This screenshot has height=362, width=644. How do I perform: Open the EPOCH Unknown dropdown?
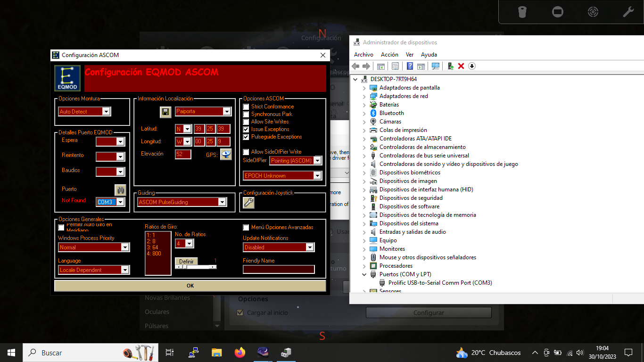tap(317, 176)
